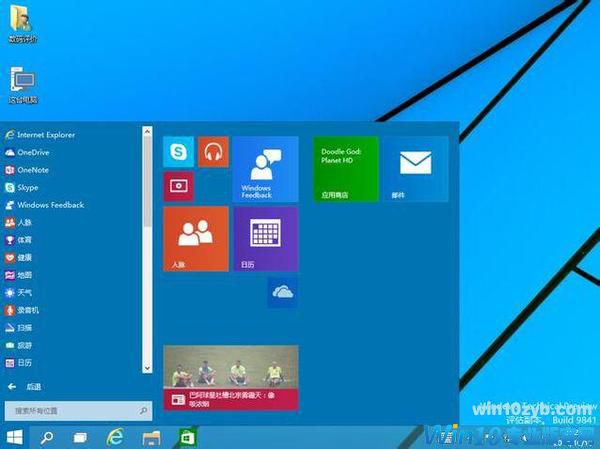Click the 搜索所有位置 search box

pyautogui.click(x=76, y=410)
